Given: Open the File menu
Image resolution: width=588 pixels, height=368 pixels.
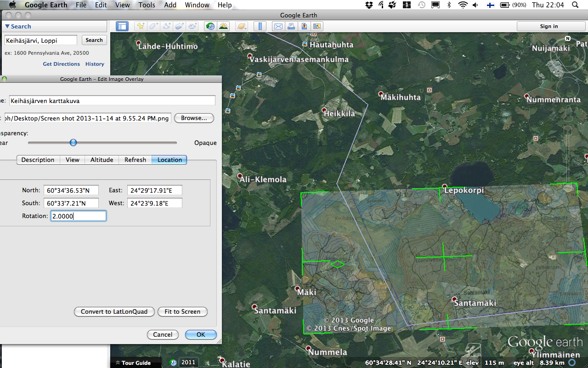Looking at the screenshot, I should (x=81, y=5).
